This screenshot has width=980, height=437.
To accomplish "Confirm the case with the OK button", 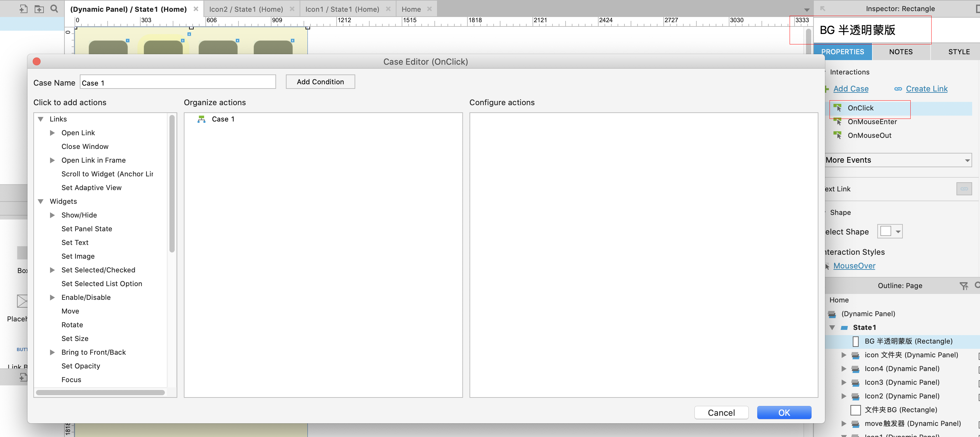I will coord(784,413).
